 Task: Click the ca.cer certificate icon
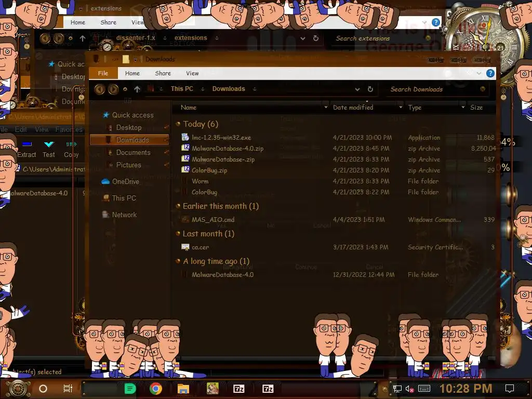click(185, 247)
